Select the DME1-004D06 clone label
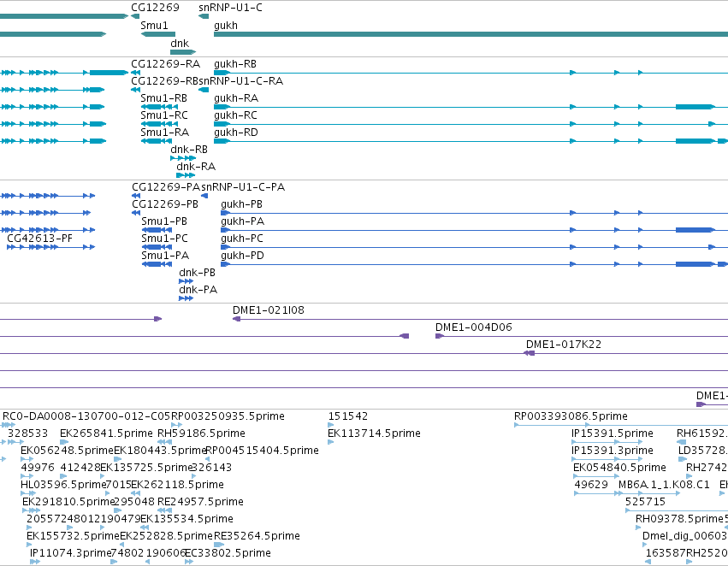The height and width of the screenshot is (566, 728). coord(474,328)
